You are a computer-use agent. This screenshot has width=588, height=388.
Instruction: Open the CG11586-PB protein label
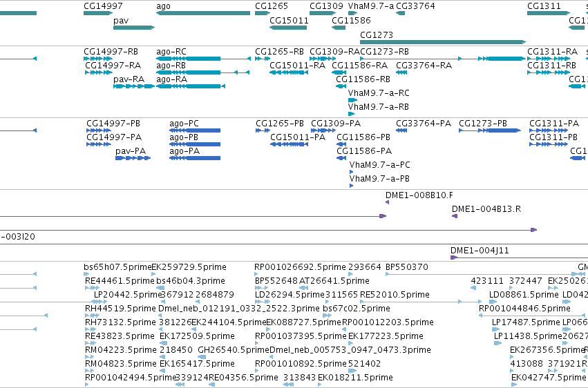[x=363, y=137]
